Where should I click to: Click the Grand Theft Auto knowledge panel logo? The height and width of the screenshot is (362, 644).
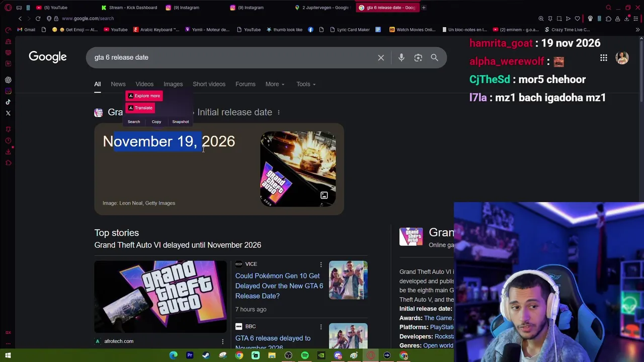(411, 237)
